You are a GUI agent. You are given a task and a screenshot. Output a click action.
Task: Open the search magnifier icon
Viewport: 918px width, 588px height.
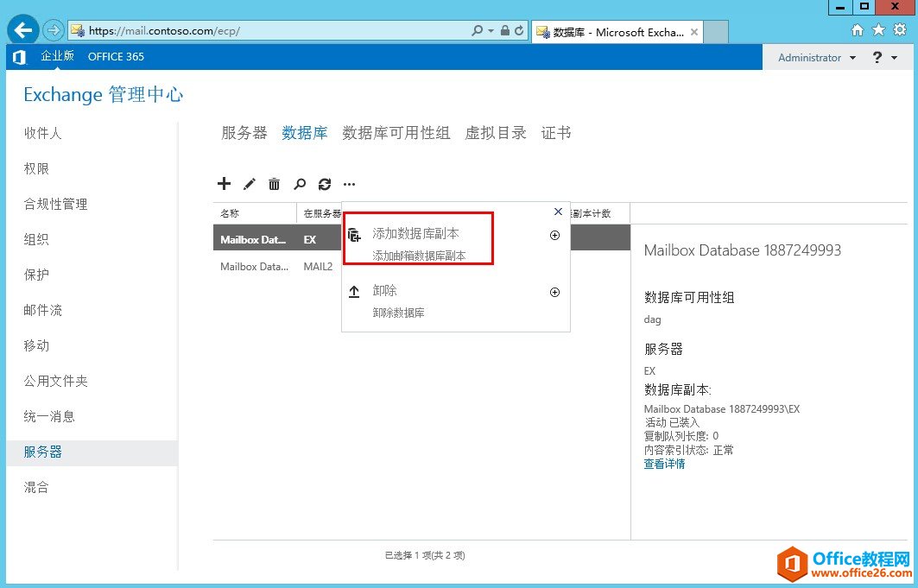[299, 183]
